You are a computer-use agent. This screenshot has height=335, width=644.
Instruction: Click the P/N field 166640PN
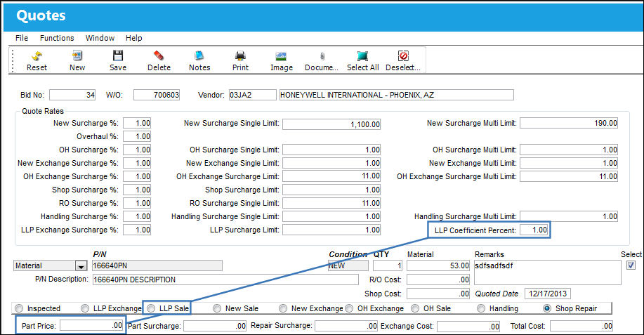coord(157,265)
